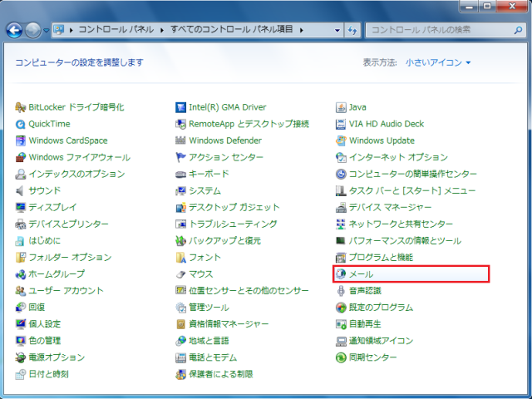Open 既定のプログラム link
Viewport: 532px width, 399px height.
[381, 308]
